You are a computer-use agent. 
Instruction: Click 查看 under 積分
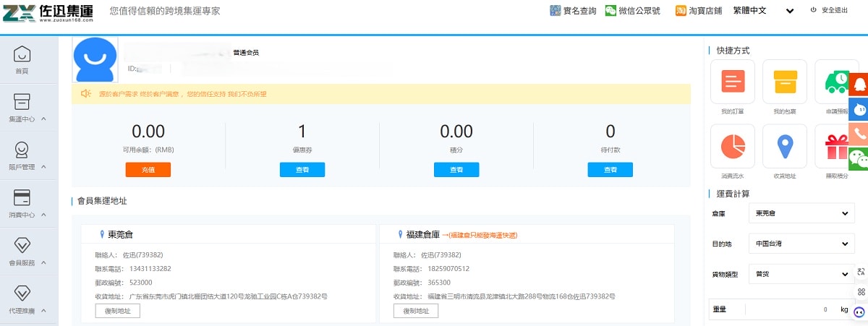[456, 170]
